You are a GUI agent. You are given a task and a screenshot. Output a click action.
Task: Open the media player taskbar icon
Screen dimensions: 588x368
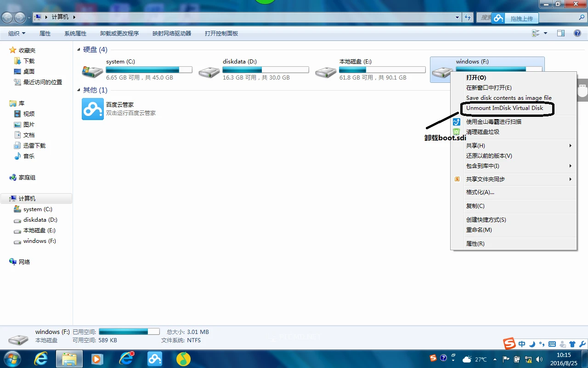tap(97, 359)
